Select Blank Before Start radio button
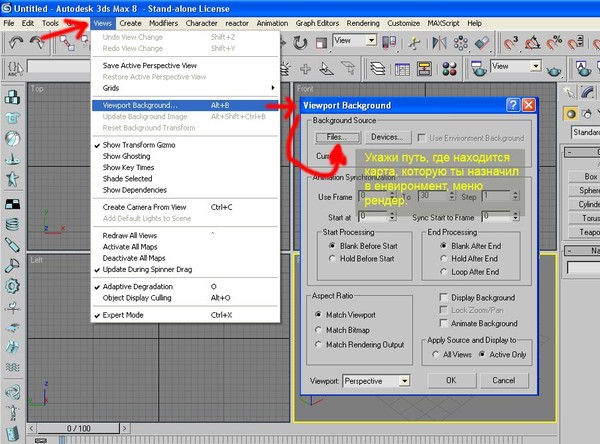This screenshot has width=600, height=444. (x=332, y=246)
